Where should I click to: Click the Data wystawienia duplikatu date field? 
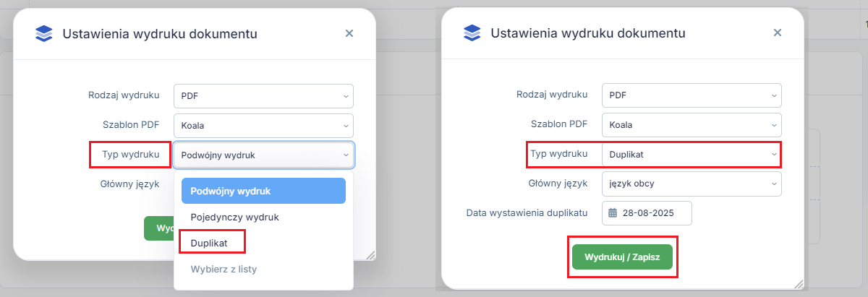pos(647,213)
